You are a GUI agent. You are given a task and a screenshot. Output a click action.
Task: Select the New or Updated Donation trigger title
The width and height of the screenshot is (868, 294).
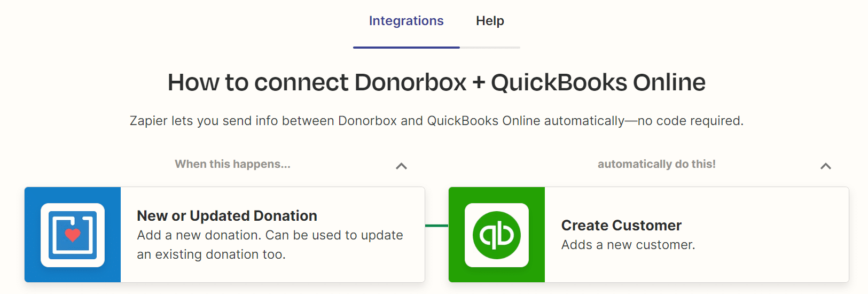click(x=227, y=215)
